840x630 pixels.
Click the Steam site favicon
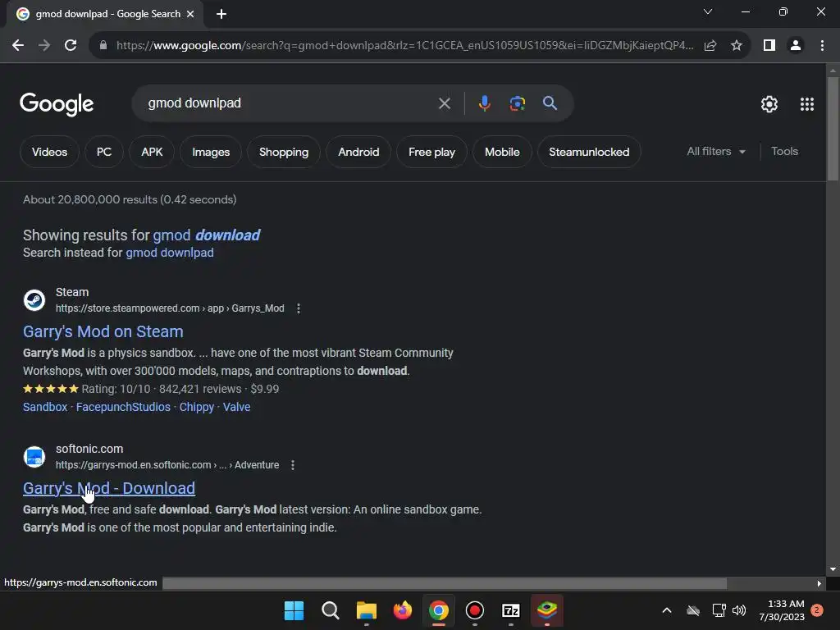click(34, 300)
